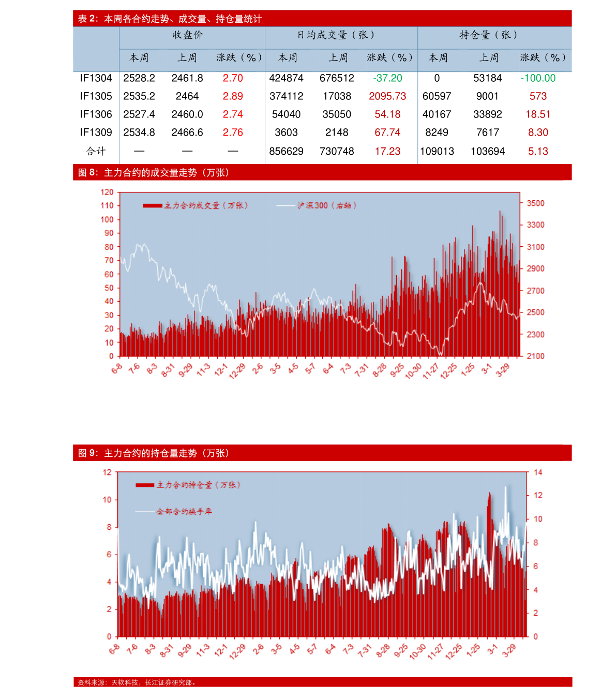Click the 资料来源 footer text

137,682
